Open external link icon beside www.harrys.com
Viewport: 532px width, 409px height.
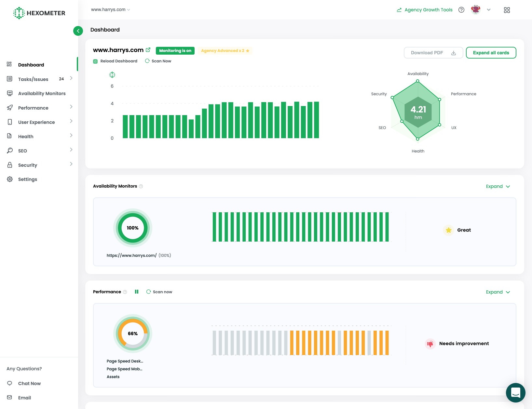pos(148,50)
